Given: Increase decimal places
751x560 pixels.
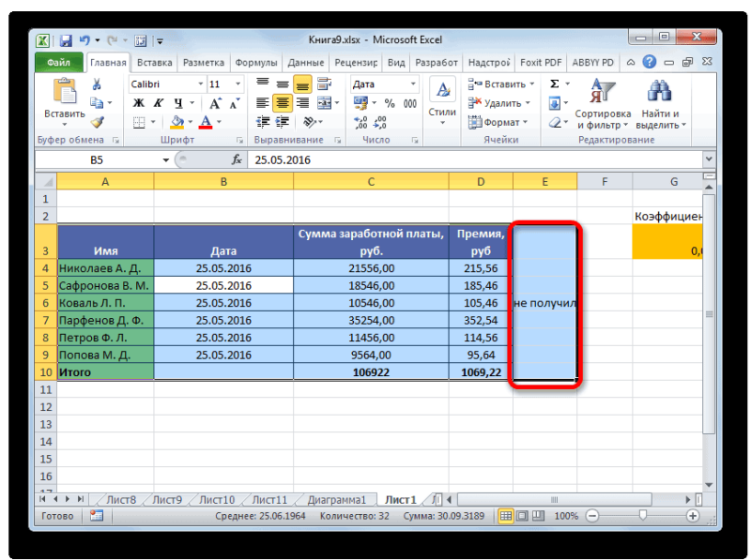Looking at the screenshot, I should click(x=360, y=123).
